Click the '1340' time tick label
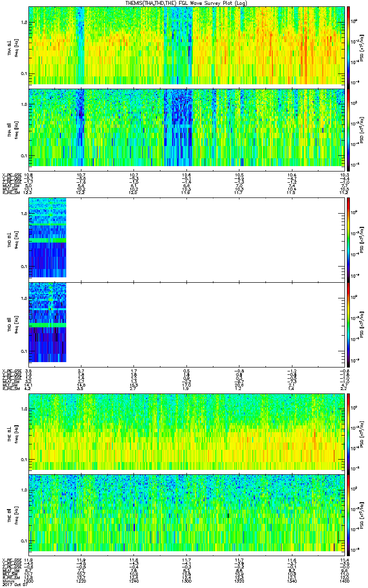Image resolution: width=368 pixels, height=588 pixels. point(291,581)
